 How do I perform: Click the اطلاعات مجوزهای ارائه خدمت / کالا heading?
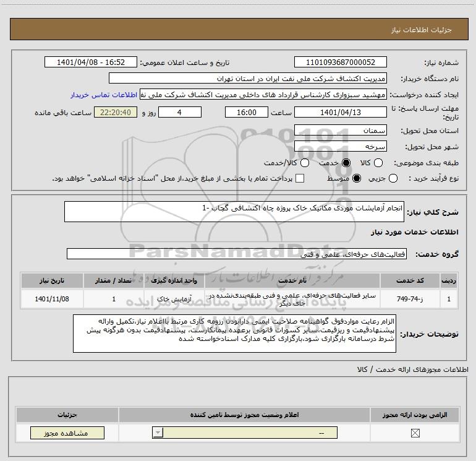412,369
